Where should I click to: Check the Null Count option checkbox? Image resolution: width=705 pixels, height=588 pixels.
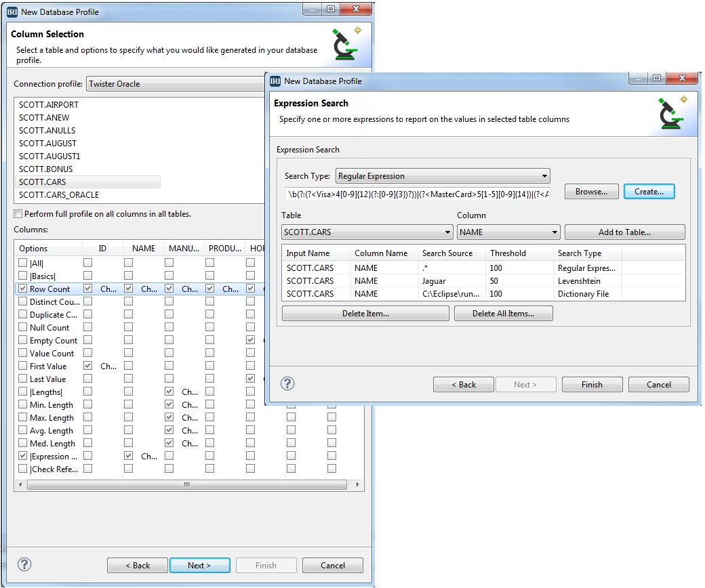(22, 327)
